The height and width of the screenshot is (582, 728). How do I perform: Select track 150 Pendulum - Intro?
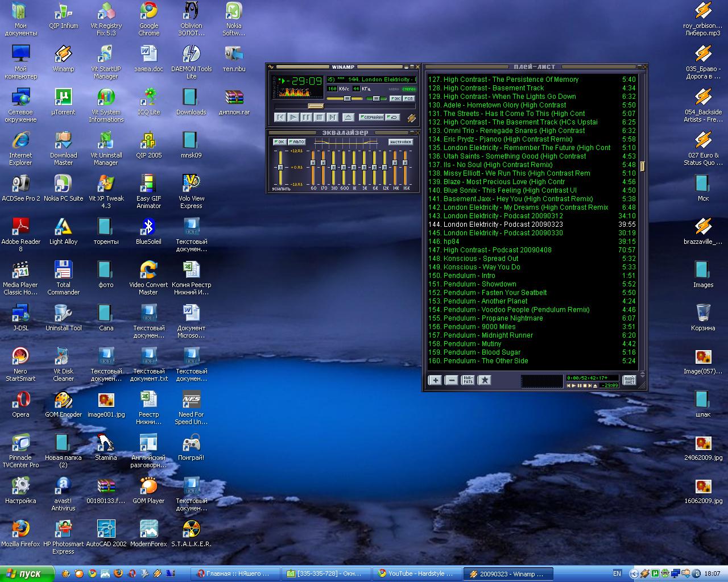(532, 276)
